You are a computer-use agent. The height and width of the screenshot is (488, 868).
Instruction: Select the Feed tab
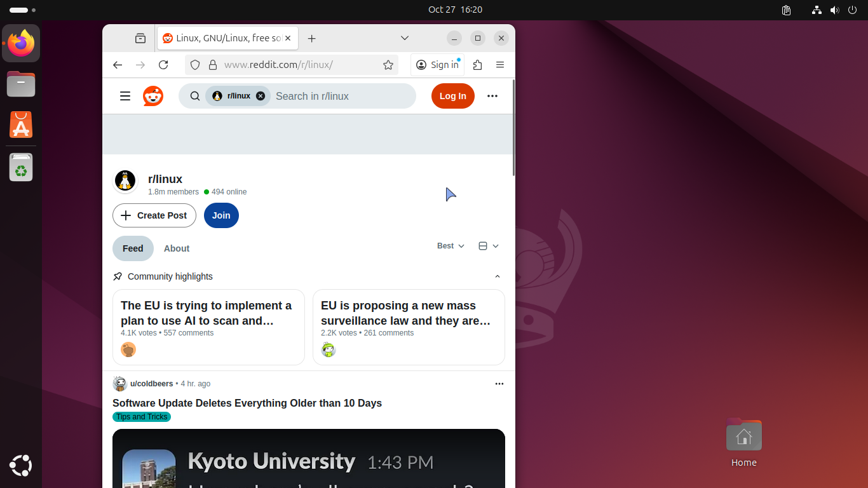(x=133, y=248)
